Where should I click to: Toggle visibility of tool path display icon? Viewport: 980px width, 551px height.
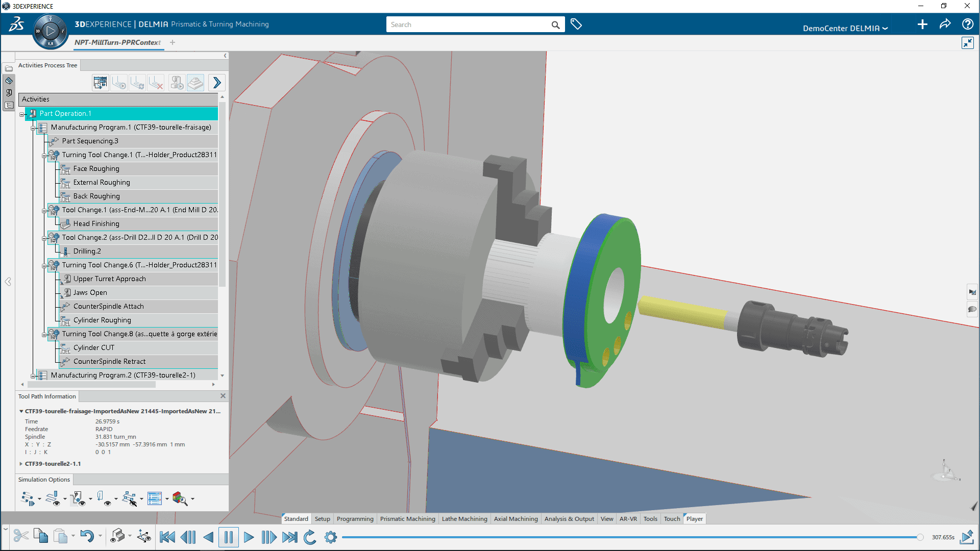pos(52,498)
